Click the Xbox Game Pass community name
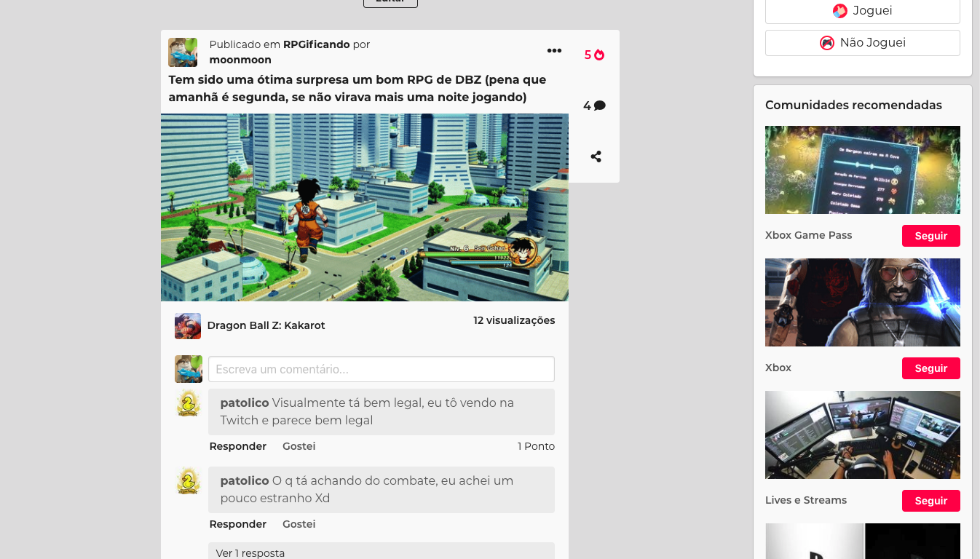The width and height of the screenshot is (980, 559). [808, 235]
